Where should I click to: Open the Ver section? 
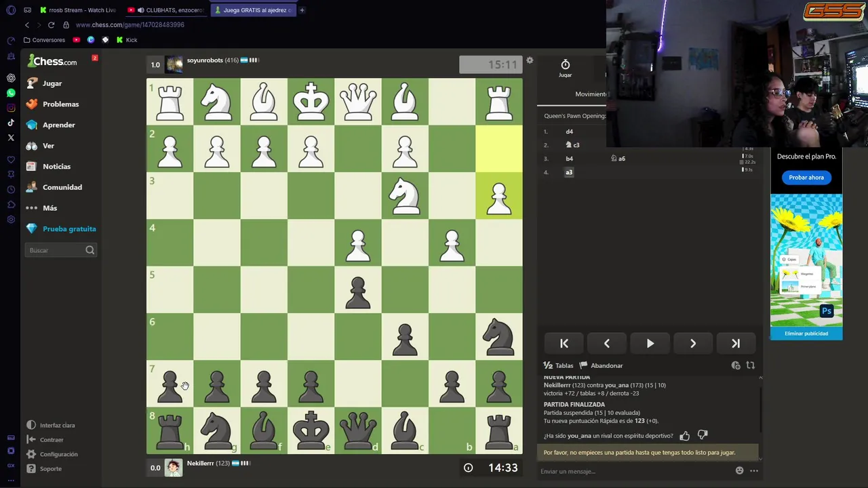pos(40,146)
